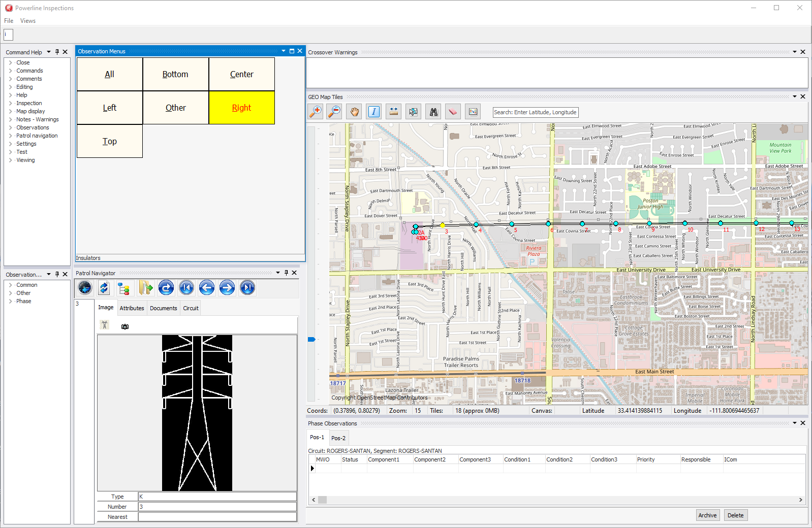
Task: Activate the pan hand tool
Action: 354,112
